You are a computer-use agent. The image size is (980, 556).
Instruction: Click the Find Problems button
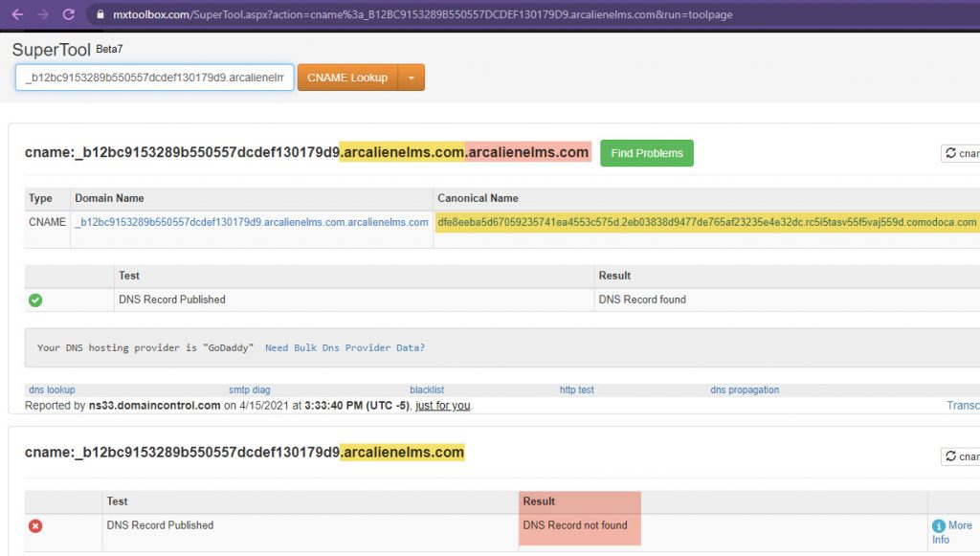[646, 152]
